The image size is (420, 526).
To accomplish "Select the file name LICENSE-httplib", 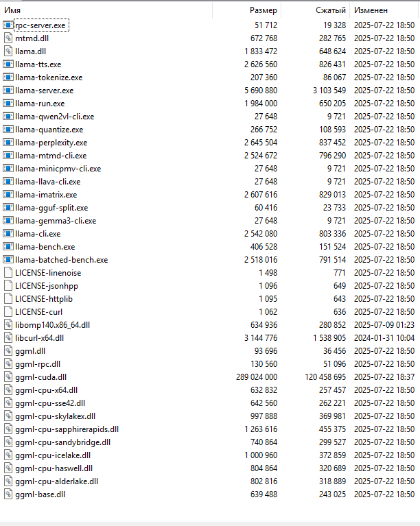I will [44, 298].
